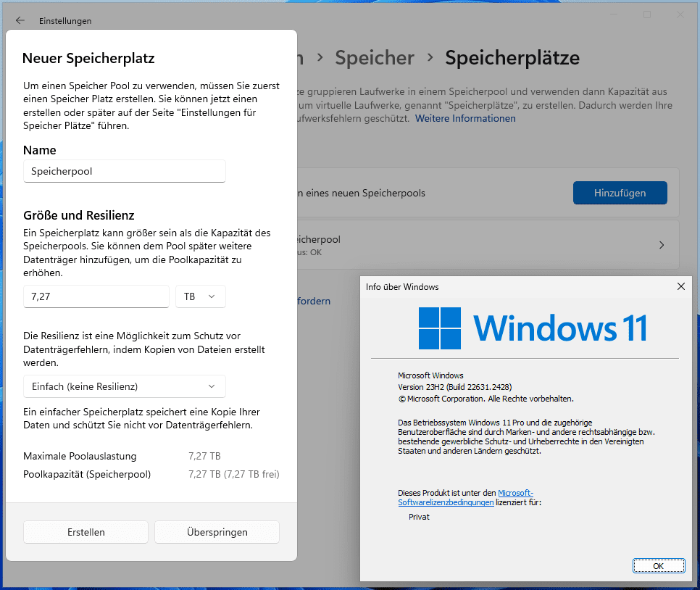The height and width of the screenshot is (590, 700).
Task: Go back with the Einstellungen arrow
Action: point(20,20)
